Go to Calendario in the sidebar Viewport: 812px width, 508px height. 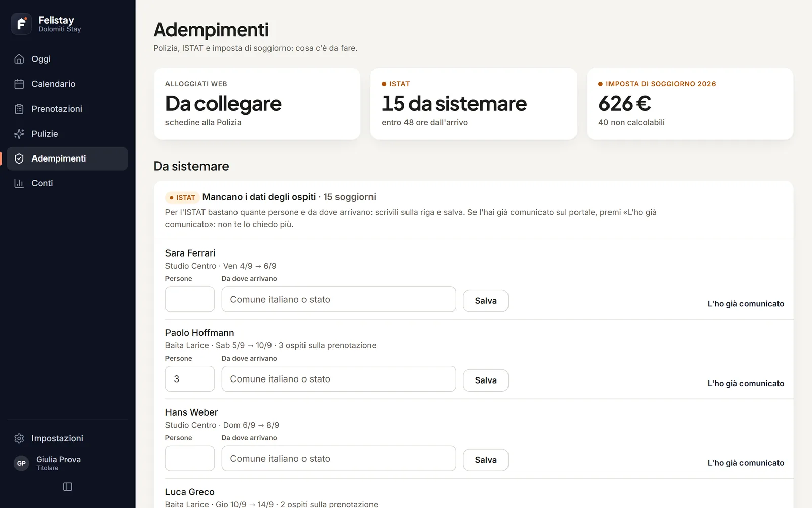coord(67,84)
